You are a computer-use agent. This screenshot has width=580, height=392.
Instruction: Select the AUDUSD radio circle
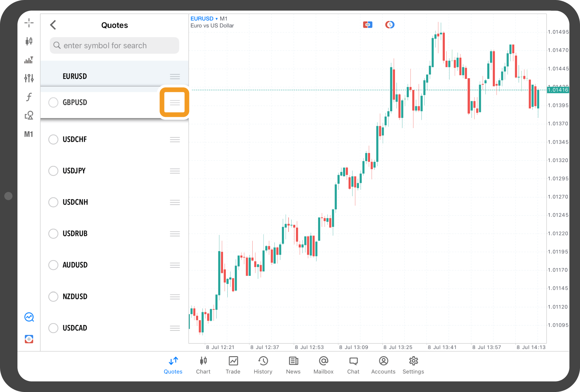pos(53,265)
